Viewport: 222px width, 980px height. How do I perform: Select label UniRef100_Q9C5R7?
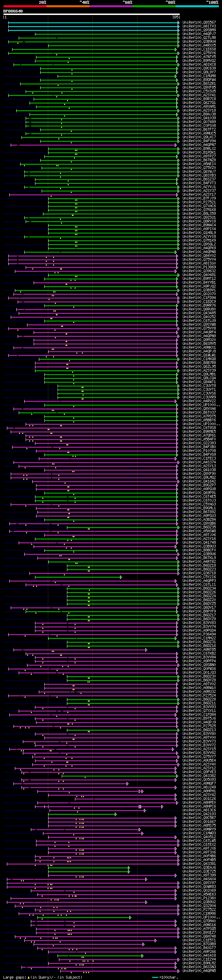pos(199,818)
